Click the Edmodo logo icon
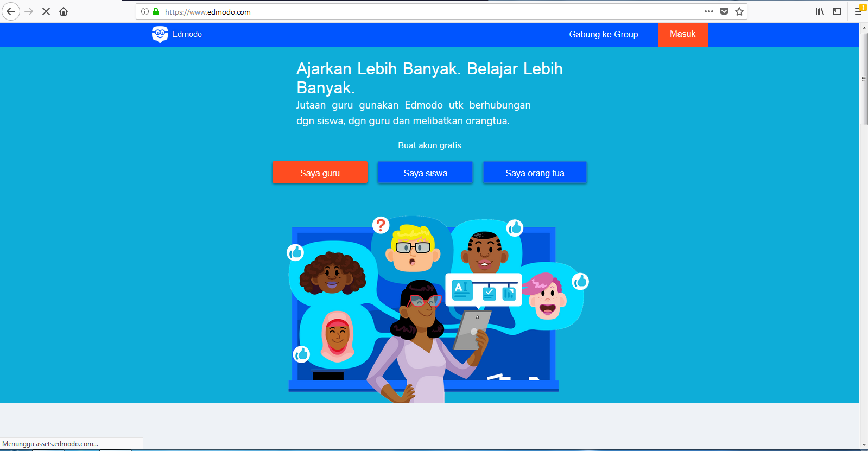Viewport: 868px width, 451px height. click(x=160, y=34)
